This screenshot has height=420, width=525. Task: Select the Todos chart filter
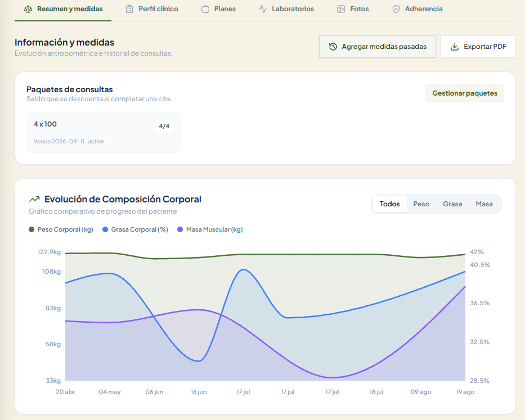[389, 204]
